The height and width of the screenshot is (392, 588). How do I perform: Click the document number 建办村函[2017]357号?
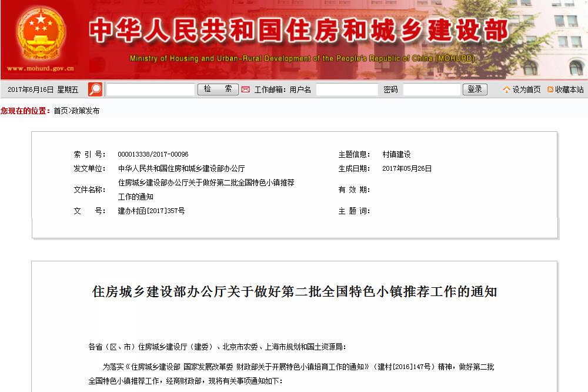click(151, 211)
